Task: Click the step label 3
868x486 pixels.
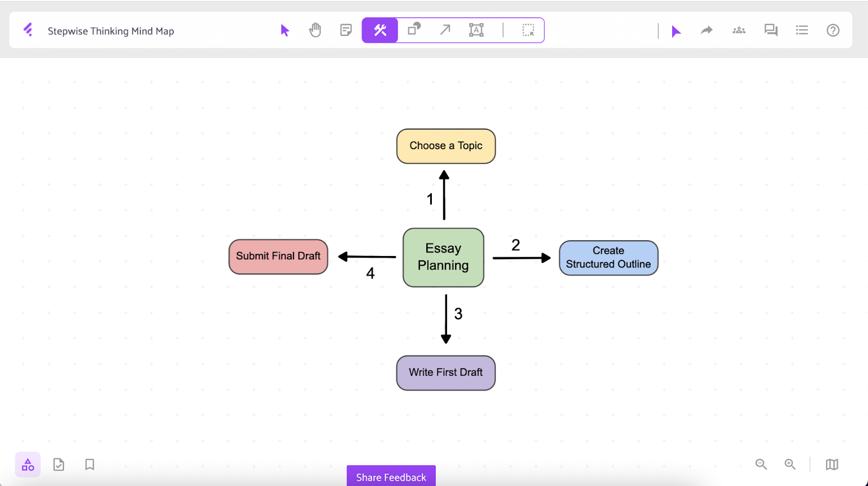Action: click(458, 314)
